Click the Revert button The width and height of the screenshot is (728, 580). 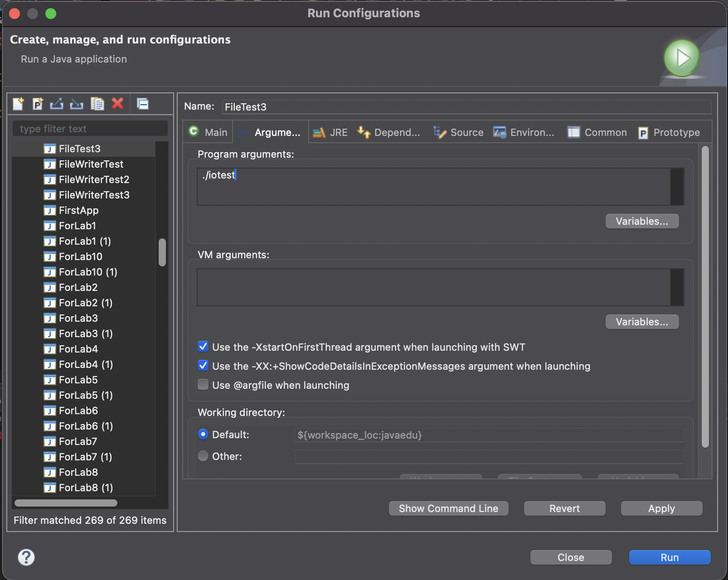click(564, 508)
